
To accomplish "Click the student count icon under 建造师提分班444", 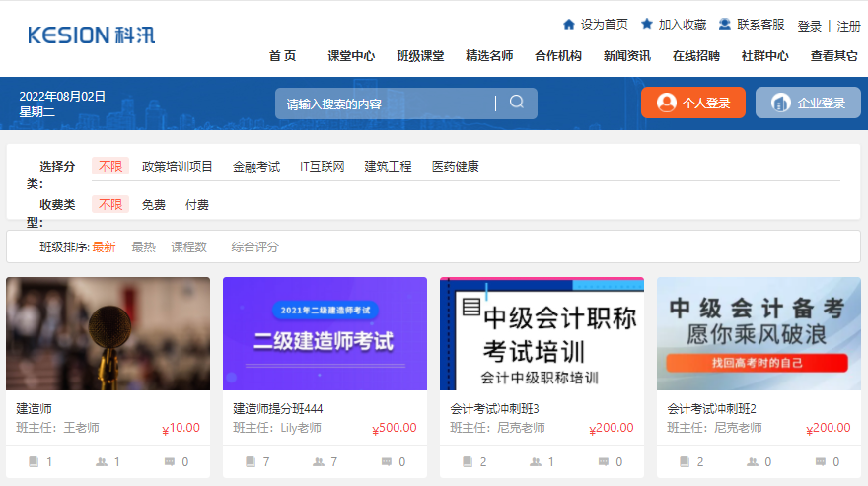I will (x=319, y=461).
